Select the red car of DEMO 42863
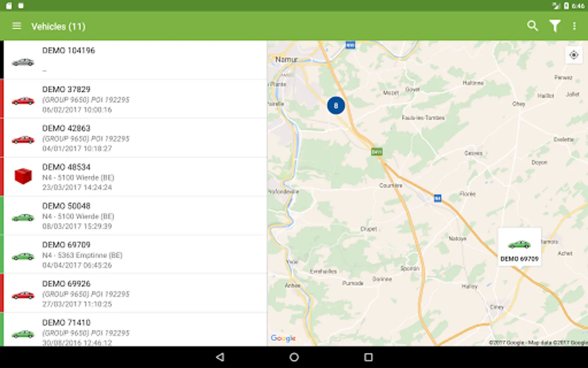This screenshot has height=368, width=588. (x=23, y=139)
